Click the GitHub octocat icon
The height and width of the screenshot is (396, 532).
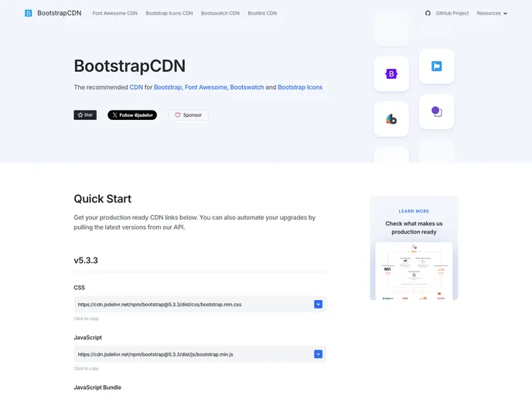pyautogui.click(x=428, y=13)
